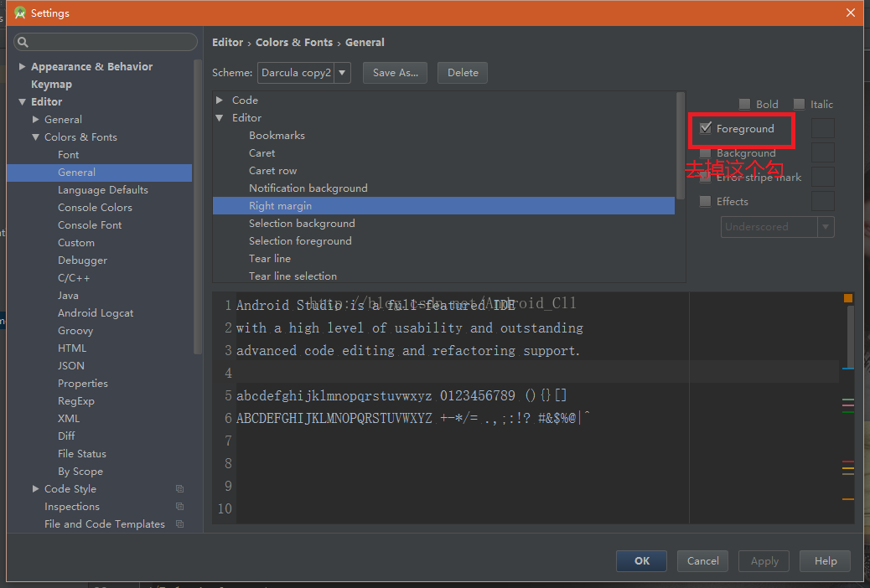Click the Effects color swatch
The width and height of the screenshot is (870, 588).
823,201
